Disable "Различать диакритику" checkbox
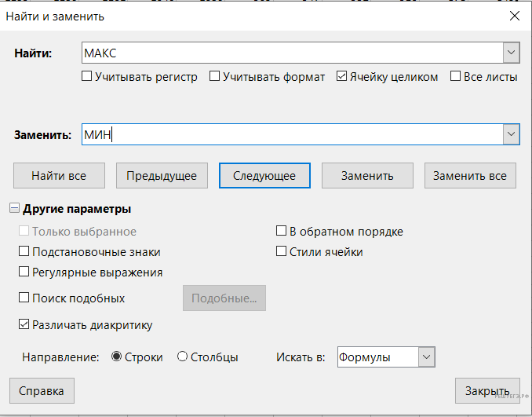 click(24, 324)
